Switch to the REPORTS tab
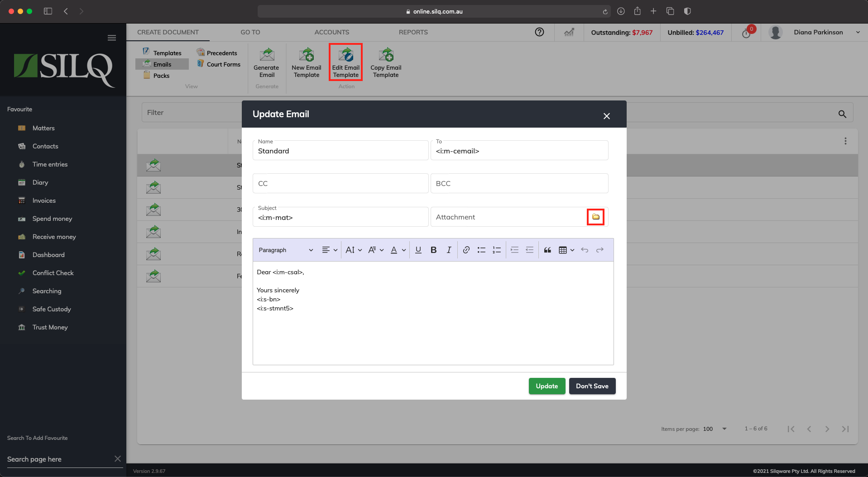Viewport: 868px width, 477px height. pos(412,32)
